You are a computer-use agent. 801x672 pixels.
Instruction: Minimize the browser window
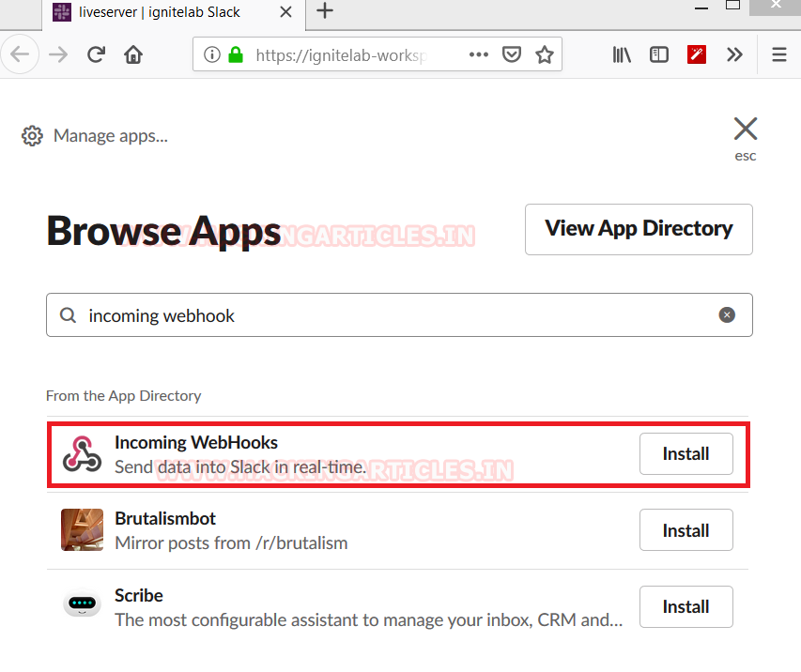(x=701, y=8)
